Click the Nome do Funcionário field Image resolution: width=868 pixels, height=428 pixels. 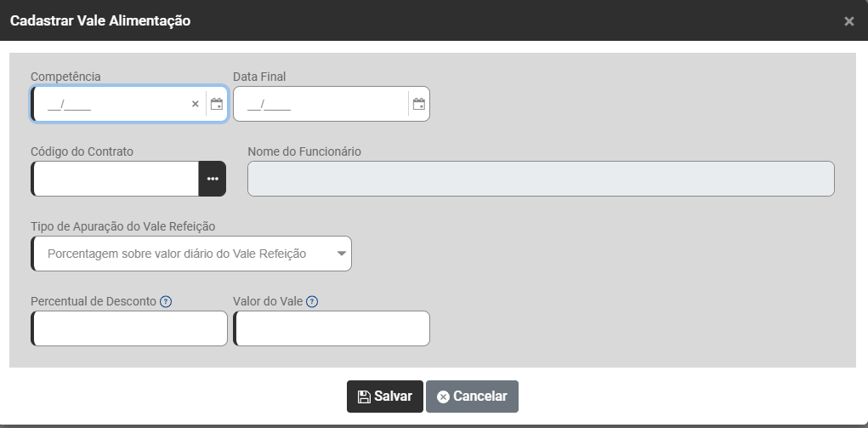click(x=541, y=179)
